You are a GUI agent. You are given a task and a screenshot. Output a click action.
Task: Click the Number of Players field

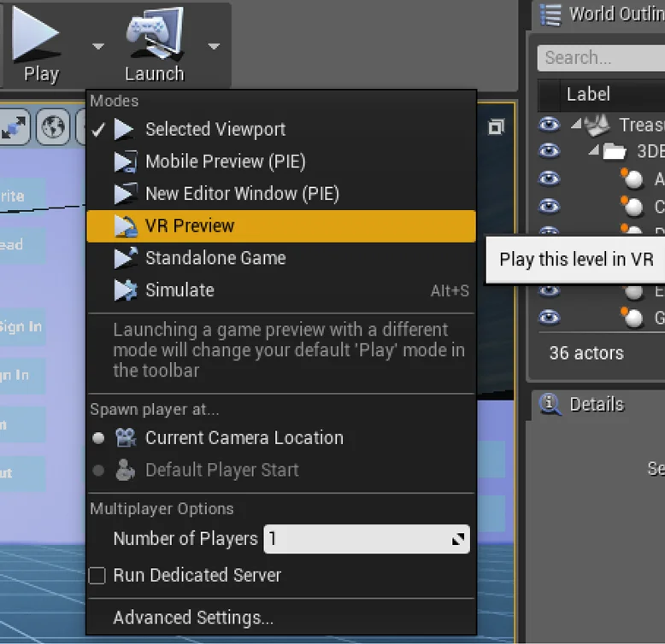pos(367,539)
